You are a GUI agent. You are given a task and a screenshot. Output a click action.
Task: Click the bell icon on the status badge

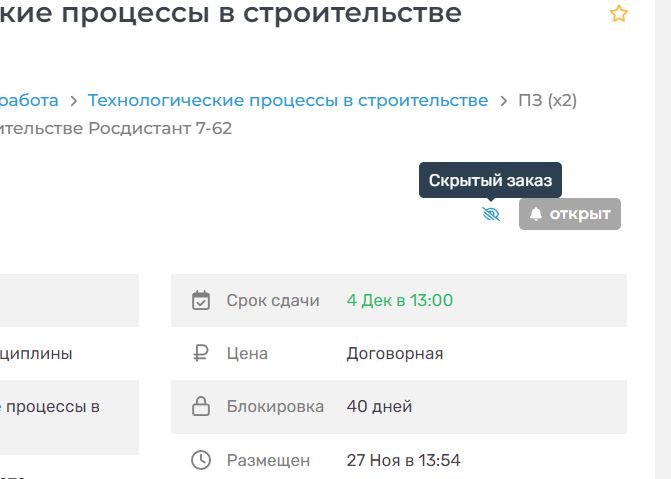536,214
